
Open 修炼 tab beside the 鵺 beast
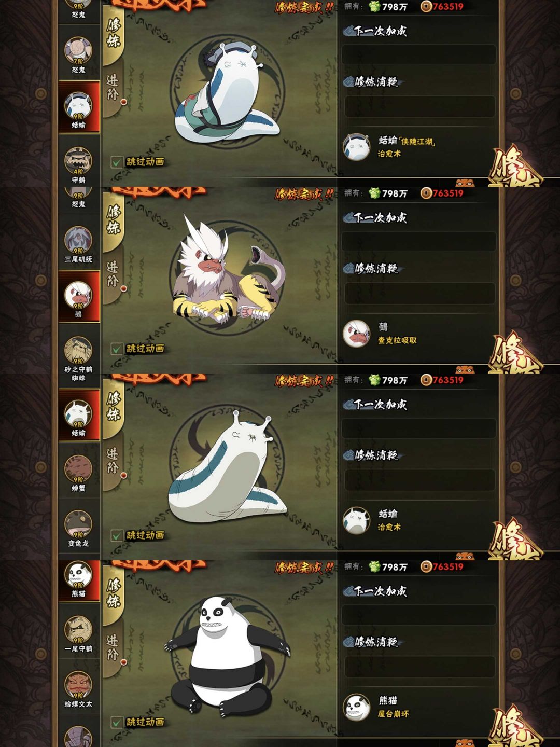click(x=113, y=220)
